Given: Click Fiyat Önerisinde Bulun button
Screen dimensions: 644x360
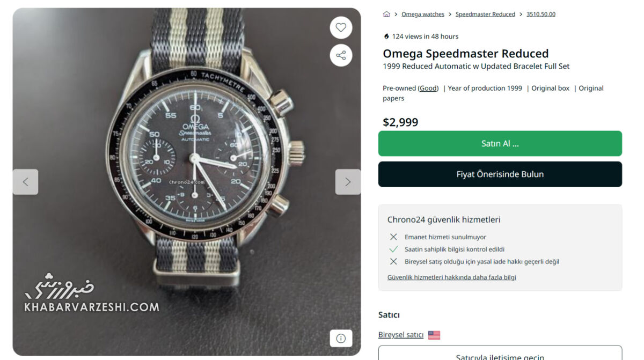Looking at the screenshot, I should point(500,174).
